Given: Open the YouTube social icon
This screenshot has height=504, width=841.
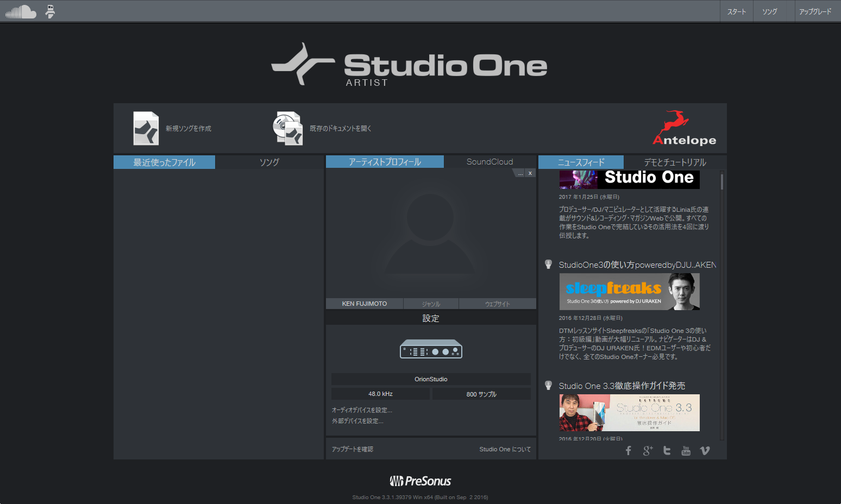Looking at the screenshot, I should 686,451.
